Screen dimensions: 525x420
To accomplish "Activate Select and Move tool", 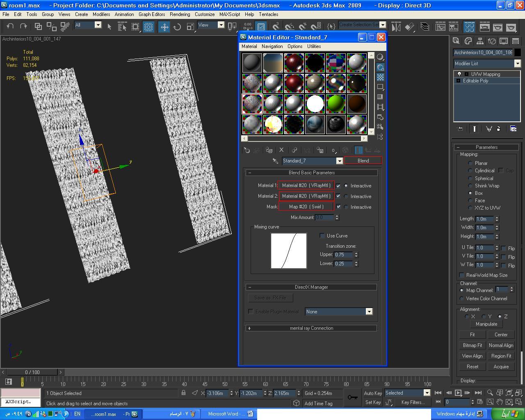I will pyautogui.click(x=164, y=27).
